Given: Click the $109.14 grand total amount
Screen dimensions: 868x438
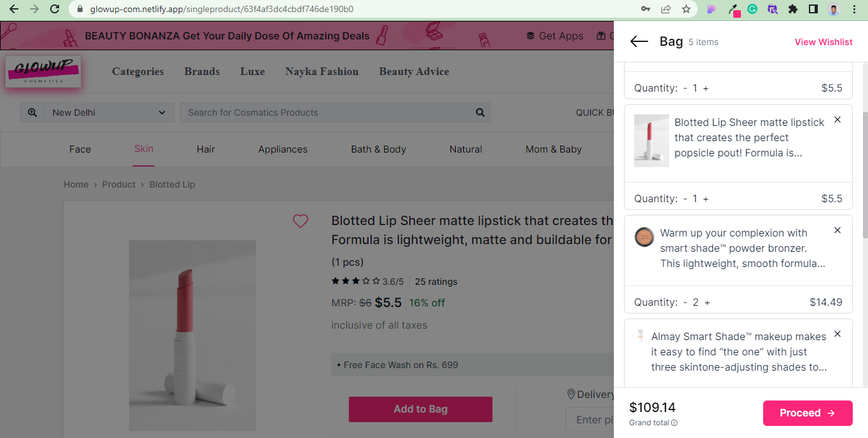Looking at the screenshot, I should [x=653, y=407].
